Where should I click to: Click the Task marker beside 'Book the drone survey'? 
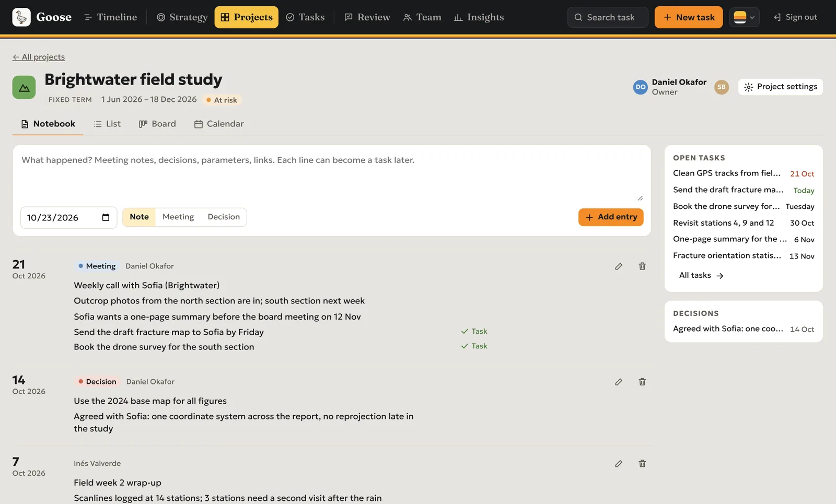pos(474,346)
